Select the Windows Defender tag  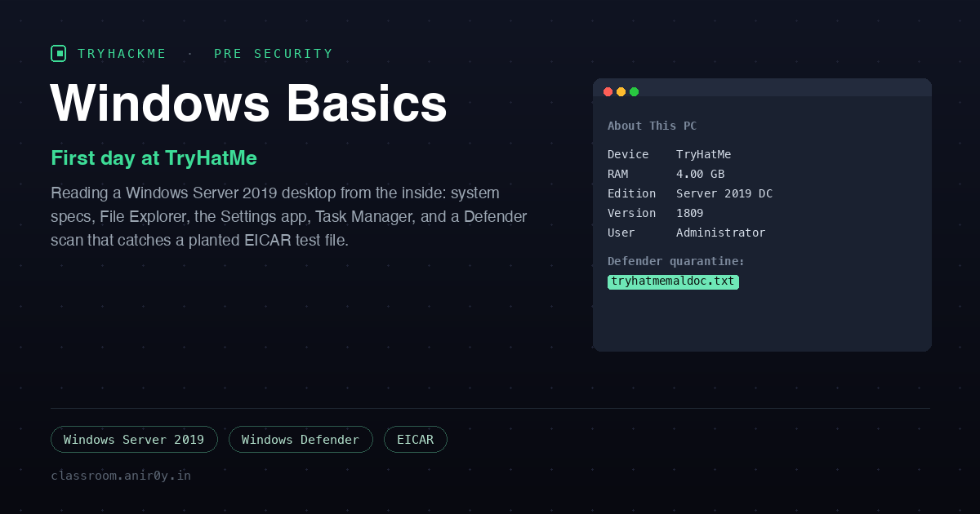click(x=301, y=440)
